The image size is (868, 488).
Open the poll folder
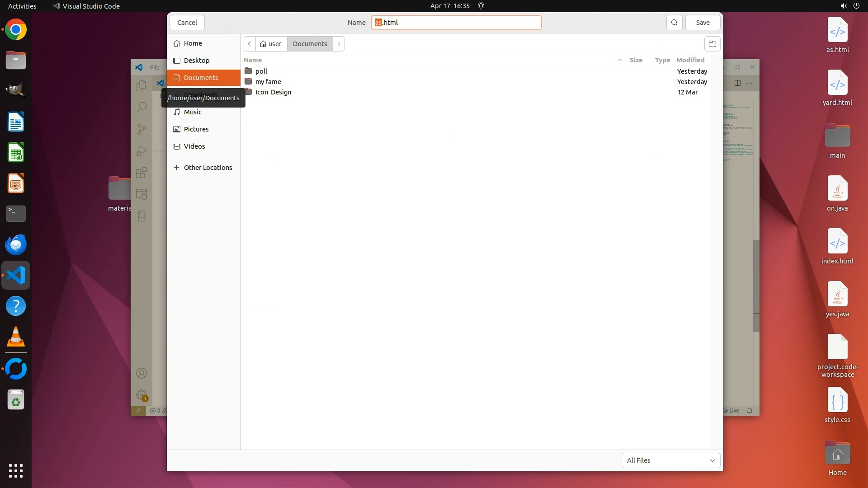point(261,71)
